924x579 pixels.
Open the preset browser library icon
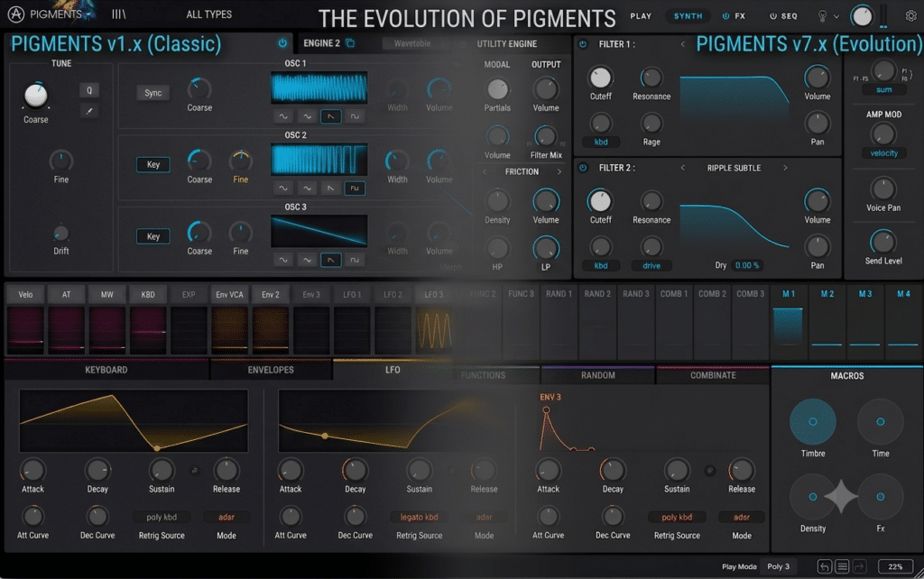pos(118,14)
